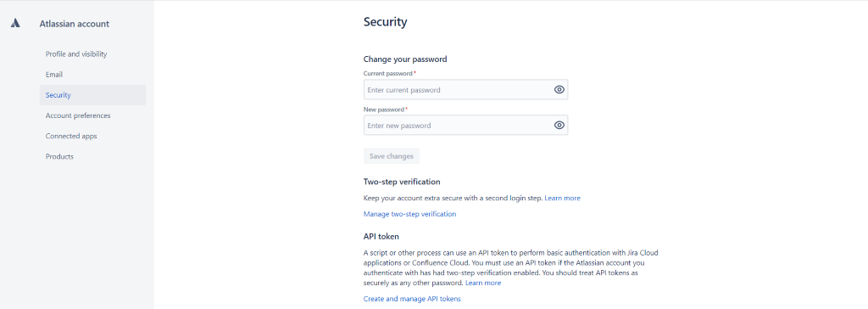
Task: Click Manage two-step verification link
Action: click(409, 214)
